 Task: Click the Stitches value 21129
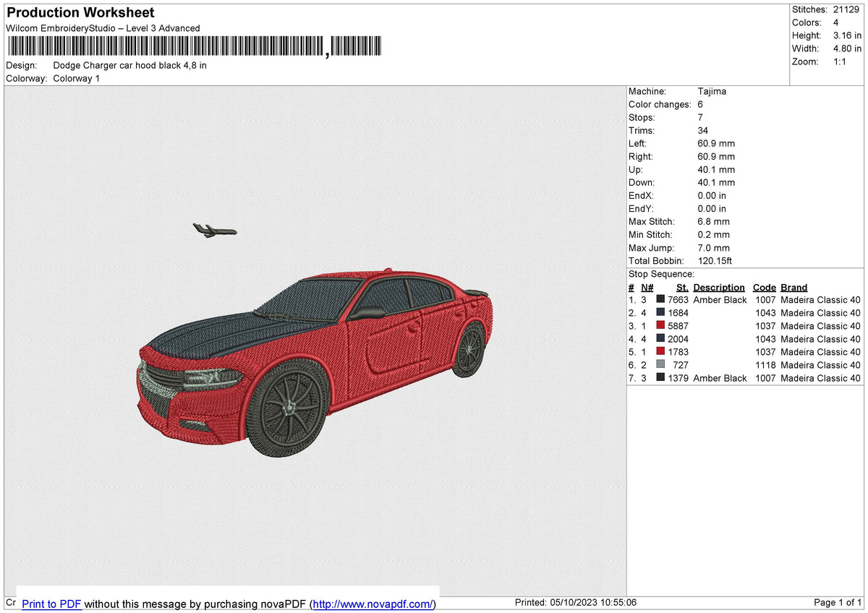(x=847, y=9)
